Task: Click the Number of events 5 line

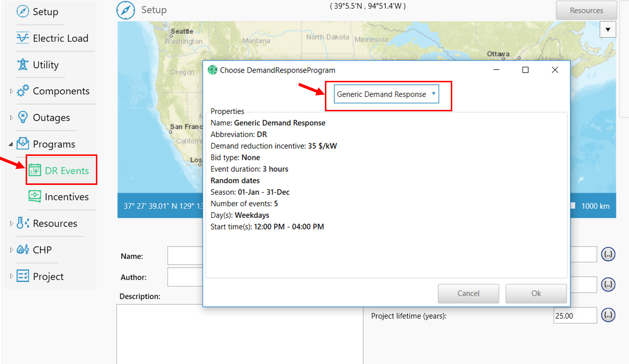Action: pyautogui.click(x=244, y=204)
